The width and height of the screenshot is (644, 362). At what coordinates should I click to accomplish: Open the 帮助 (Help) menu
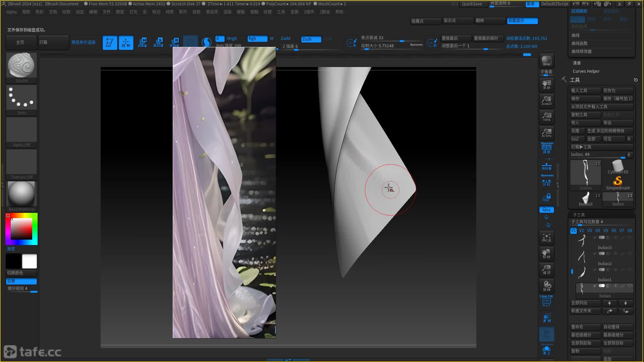pyautogui.click(x=339, y=12)
